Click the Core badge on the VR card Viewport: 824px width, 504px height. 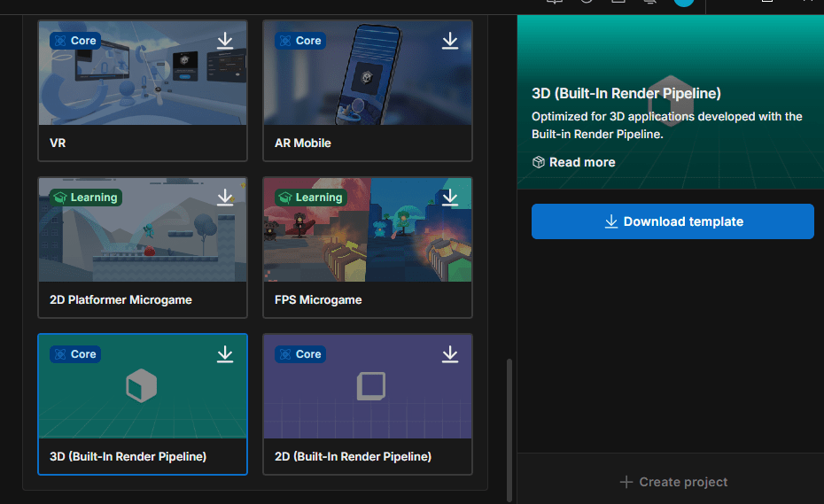[74, 41]
